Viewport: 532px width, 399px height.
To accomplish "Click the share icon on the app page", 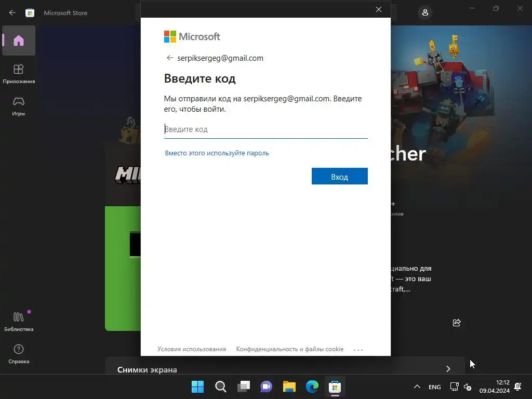I will (457, 322).
